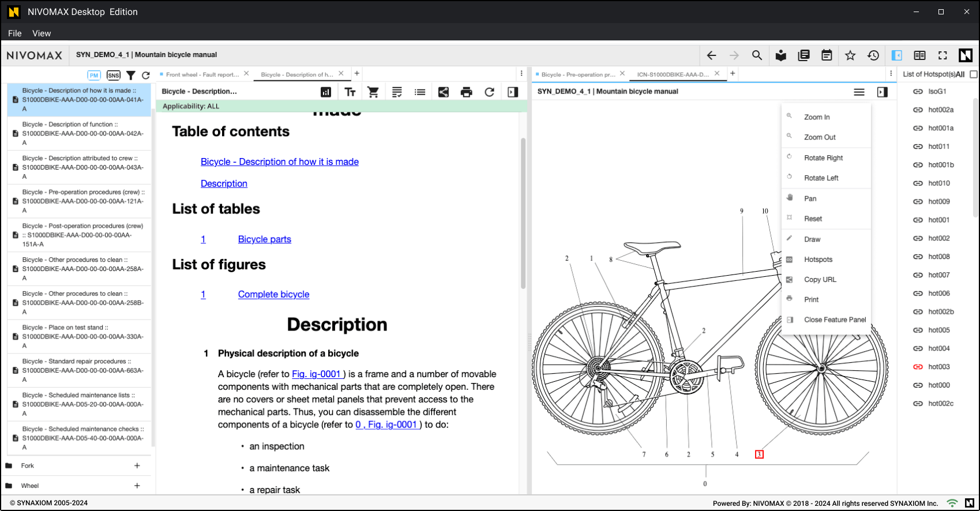
Task: Open the bookmarks star icon
Action: click(x=850, y=55)
